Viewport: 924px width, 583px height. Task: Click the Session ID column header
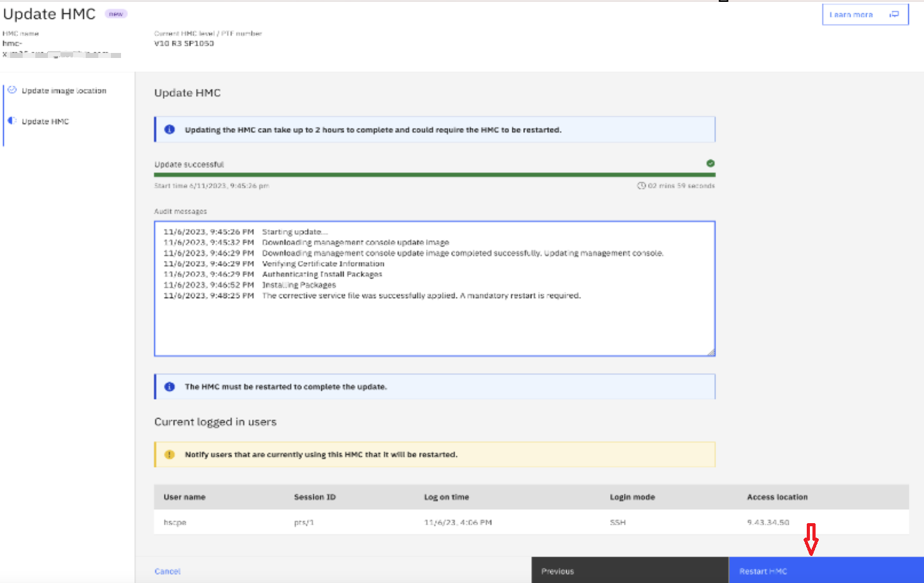[315, 497]
